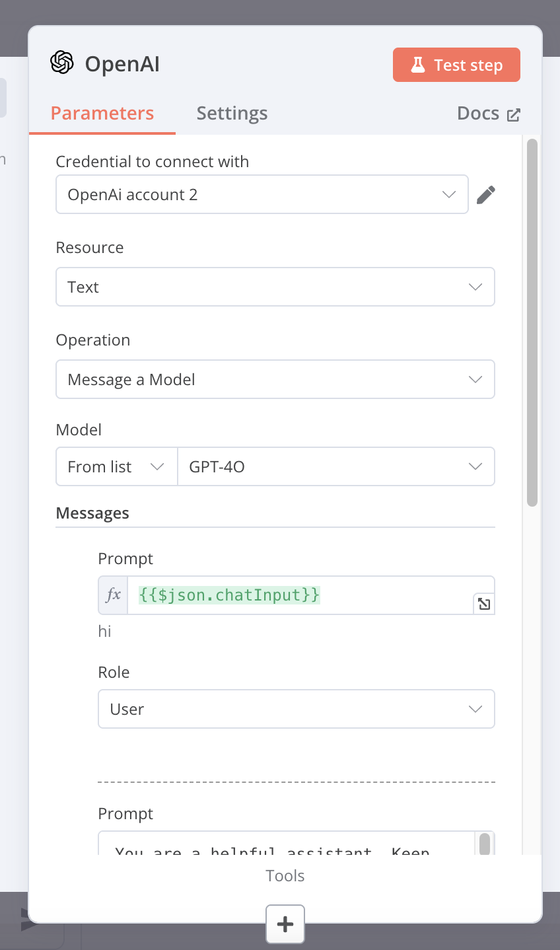The width and height of the screenshot is (560, 950).
Task: Switch to the Settings tab
Action: pyautogui.click(x=232, y=114)
